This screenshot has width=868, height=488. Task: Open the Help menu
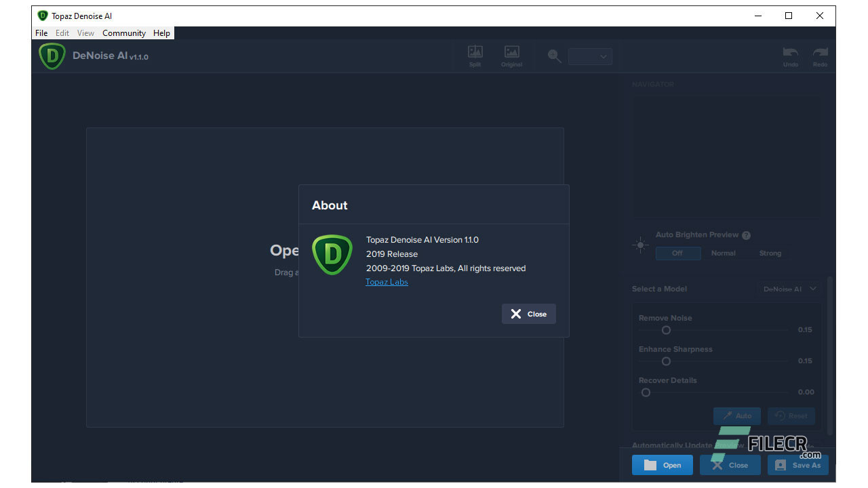click(161, 33)
